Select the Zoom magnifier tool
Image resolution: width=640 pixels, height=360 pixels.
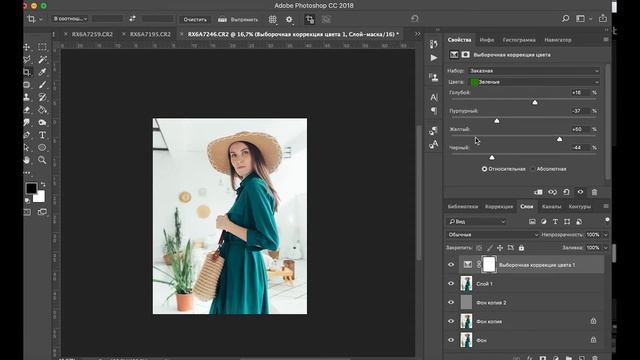(x=42, y=160)
